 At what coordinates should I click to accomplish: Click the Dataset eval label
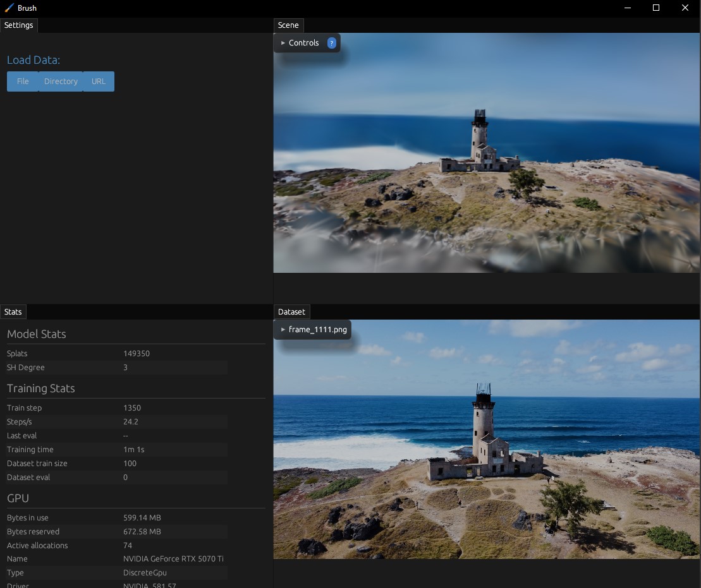coord(28,477)
